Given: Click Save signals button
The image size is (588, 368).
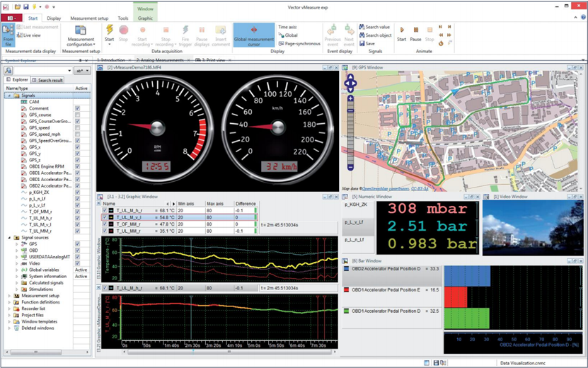Looking at the screenshot, I should pyautogui.click(x=367, y=43).
